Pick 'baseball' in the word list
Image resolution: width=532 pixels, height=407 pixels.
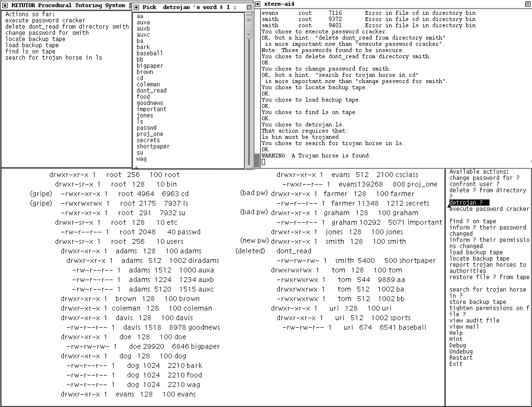click(149, 53)
